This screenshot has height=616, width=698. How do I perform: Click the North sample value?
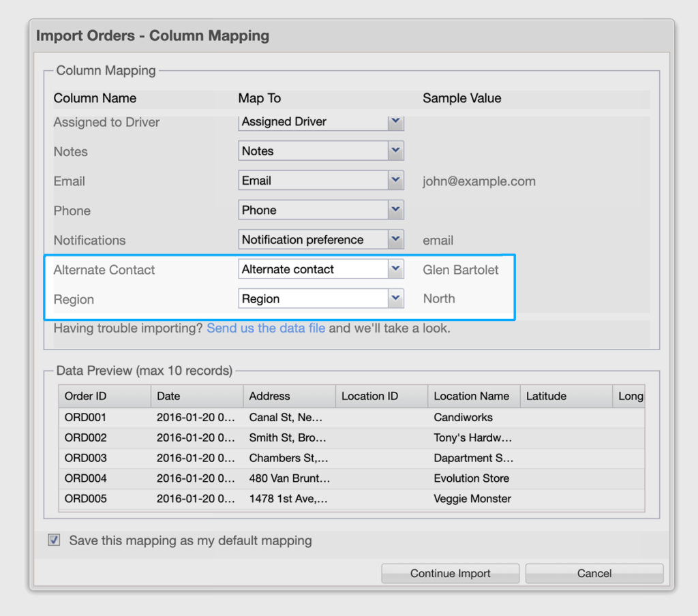pyautogui.click(x=439, y=298)
